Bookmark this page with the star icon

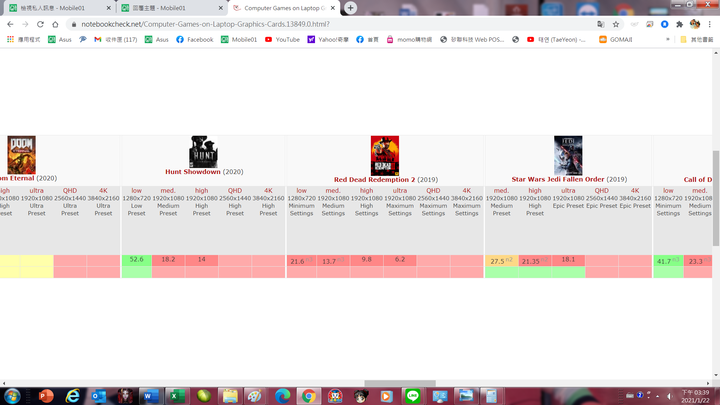tap(616, 24)
